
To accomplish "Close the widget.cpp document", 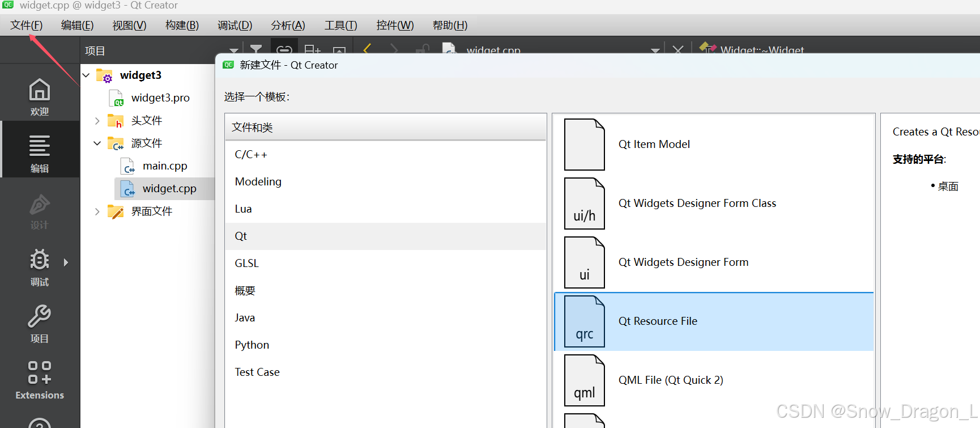I will (678, 50).
